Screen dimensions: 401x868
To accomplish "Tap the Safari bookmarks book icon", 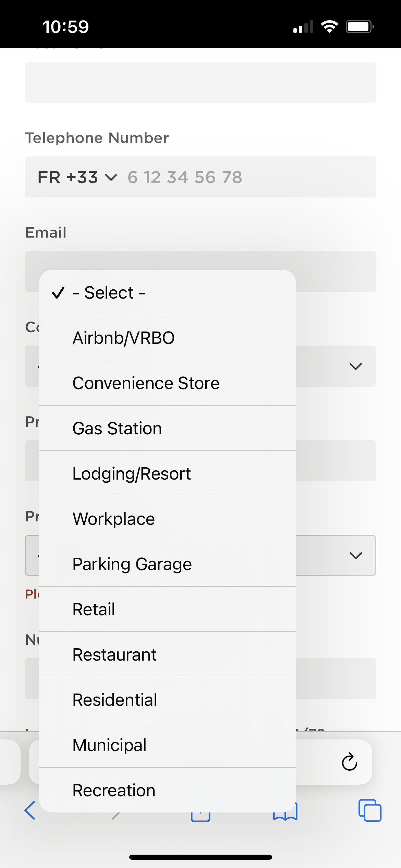I will [x=285, y=815].
